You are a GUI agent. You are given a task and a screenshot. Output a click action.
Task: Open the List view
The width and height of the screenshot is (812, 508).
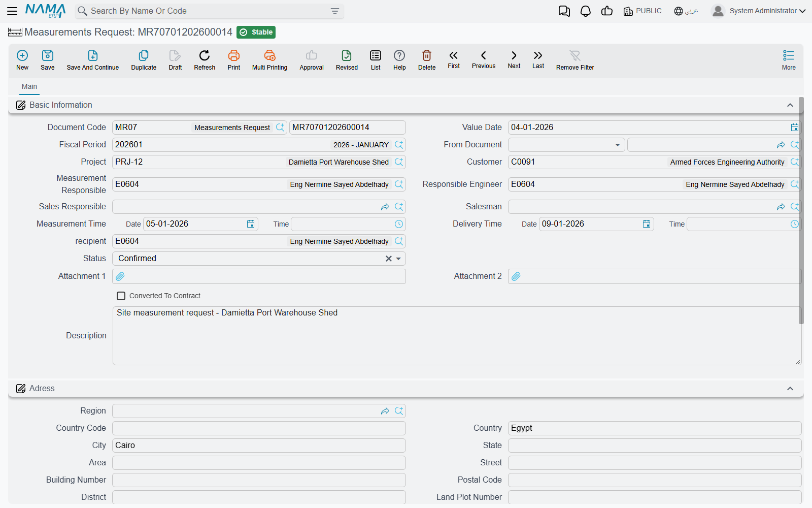click(376, 60)
